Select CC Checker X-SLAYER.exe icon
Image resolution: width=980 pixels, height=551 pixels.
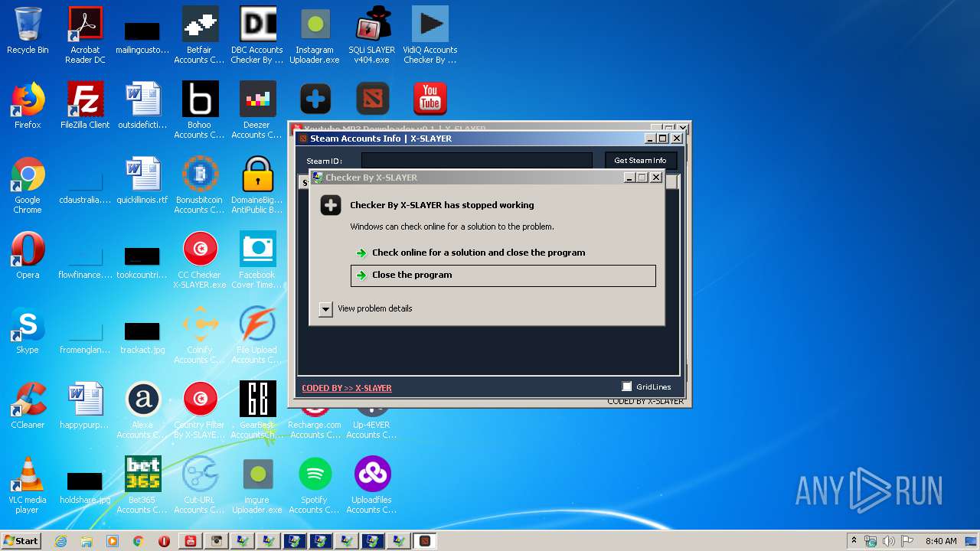pos(200,259)
